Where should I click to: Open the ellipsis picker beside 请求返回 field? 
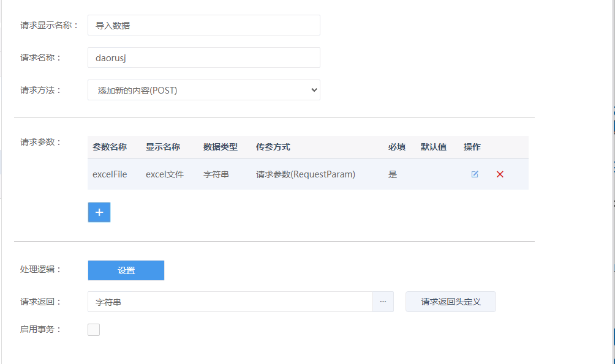383,302
